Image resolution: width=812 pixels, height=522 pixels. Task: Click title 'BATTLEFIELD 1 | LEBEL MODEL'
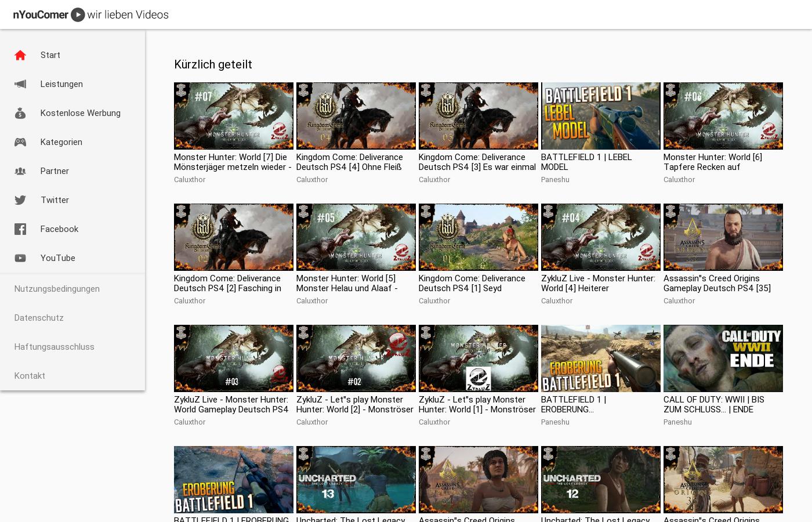point(586,162)
